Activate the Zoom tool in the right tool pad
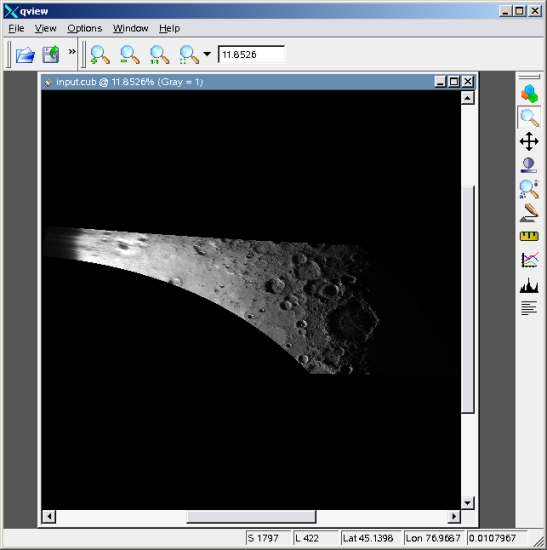The width and height of the screenshot is (547, 550). (529, 118)
